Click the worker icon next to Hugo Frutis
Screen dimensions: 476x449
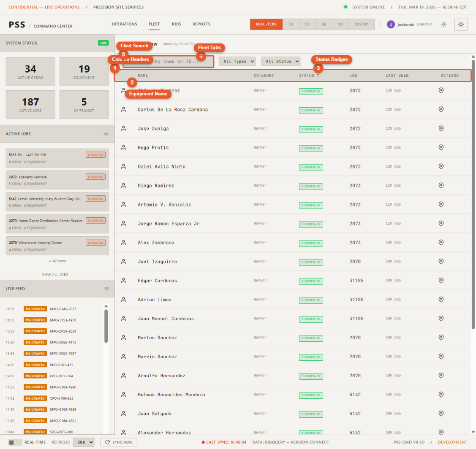[124, 147]
